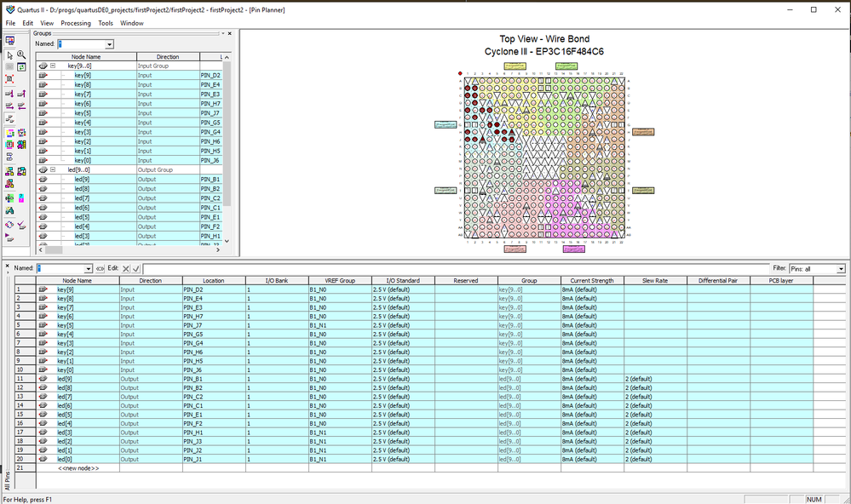
Task: Click the input pin icon beside key[9] in Groups
Action: tap(43, 76)
